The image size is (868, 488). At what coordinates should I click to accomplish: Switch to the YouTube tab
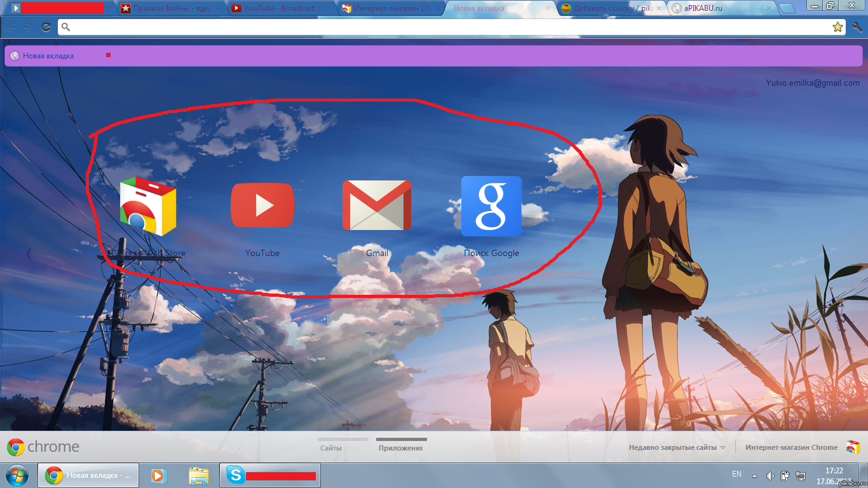[273, 8]
